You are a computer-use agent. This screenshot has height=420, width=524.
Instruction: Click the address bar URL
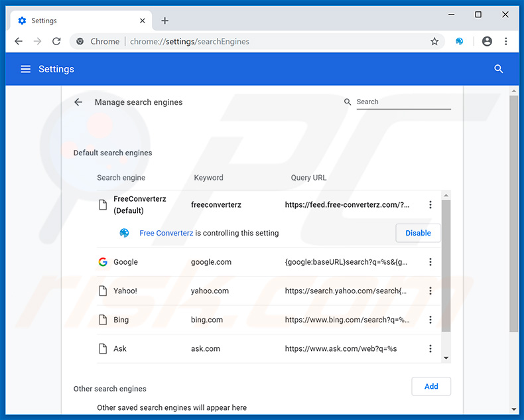(190, 41)
